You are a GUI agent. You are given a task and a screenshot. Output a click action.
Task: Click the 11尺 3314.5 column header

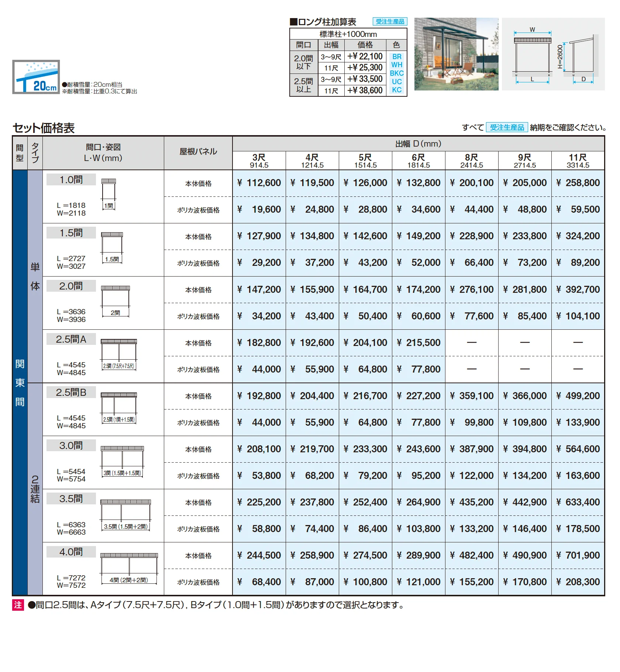point(578,161)
